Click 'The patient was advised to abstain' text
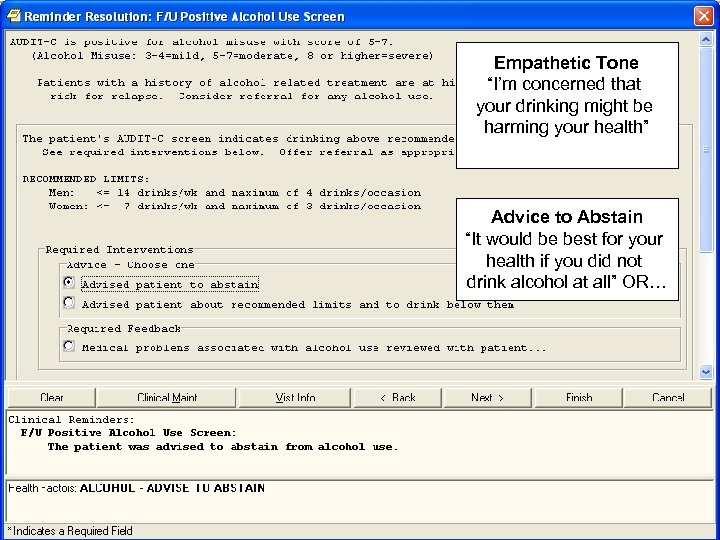The width and height of the screenshot is (720, 540). coord(223,447)
